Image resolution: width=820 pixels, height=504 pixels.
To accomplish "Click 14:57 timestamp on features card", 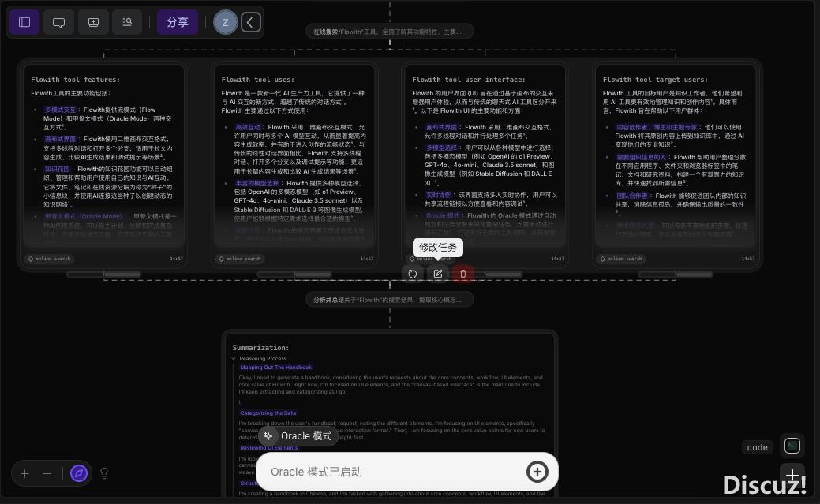I will (x=176, y=259).
